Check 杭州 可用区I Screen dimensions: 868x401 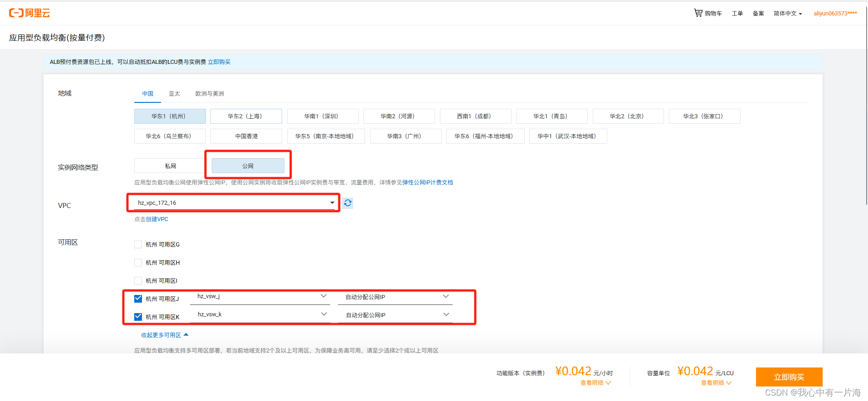tap(138, 281)
